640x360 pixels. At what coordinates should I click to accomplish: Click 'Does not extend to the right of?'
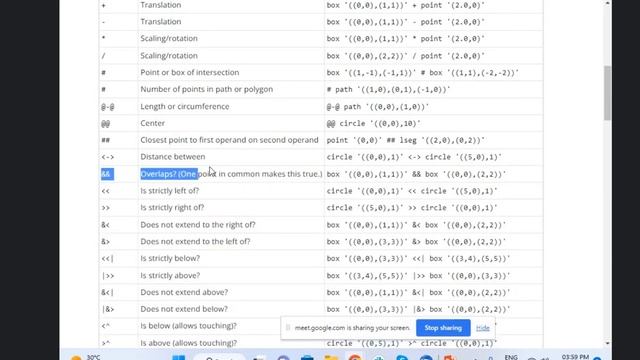(x=198, y=224)
